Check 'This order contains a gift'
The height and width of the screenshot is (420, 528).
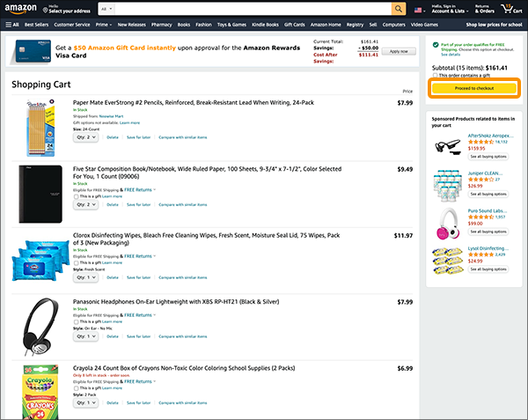(435, 76)
